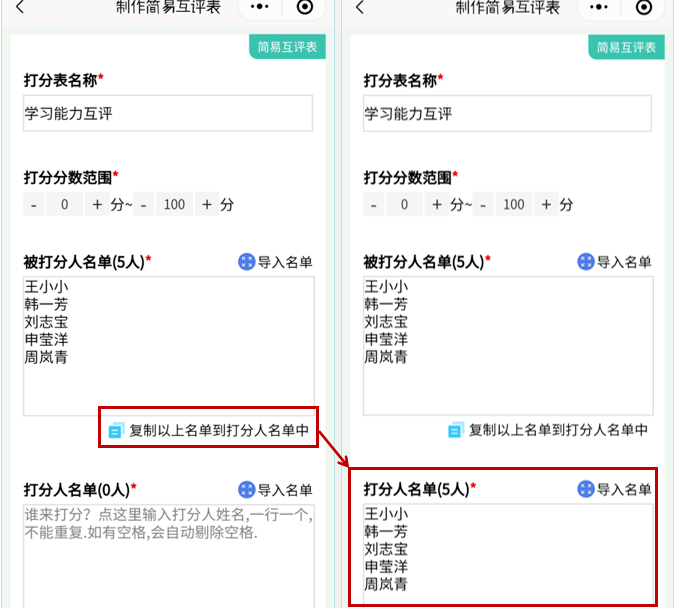Click filled 打分人名单(5人) text area in right panel
Screen dimensions: 678x608
pyautogui.click(x=508, y=554)
